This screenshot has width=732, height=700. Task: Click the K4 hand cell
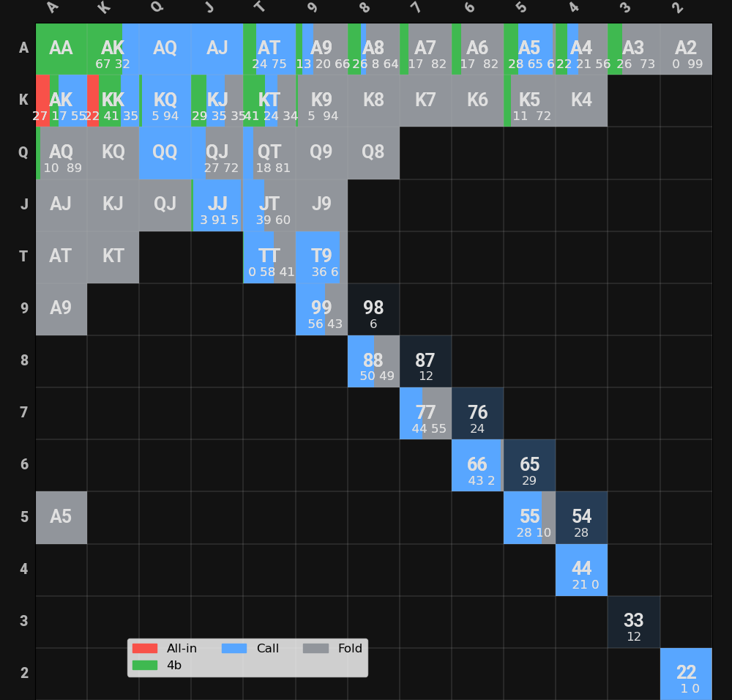[x=581, y=101]
